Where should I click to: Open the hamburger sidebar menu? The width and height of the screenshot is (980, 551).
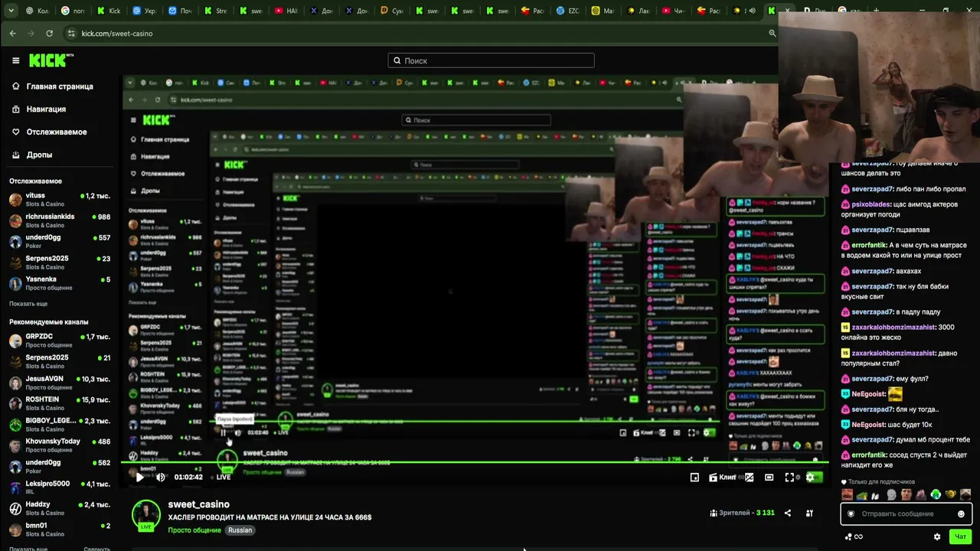[15, 60]
